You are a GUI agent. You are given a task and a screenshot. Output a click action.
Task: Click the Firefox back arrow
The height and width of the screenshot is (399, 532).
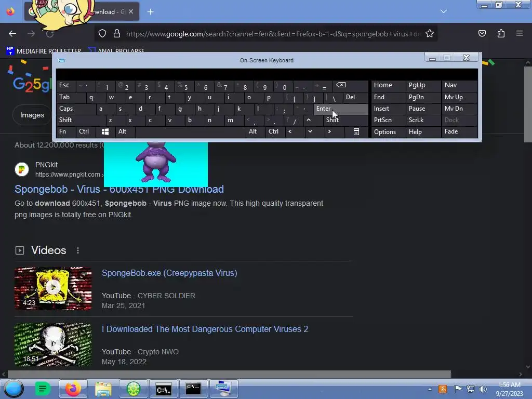point(12,34)
